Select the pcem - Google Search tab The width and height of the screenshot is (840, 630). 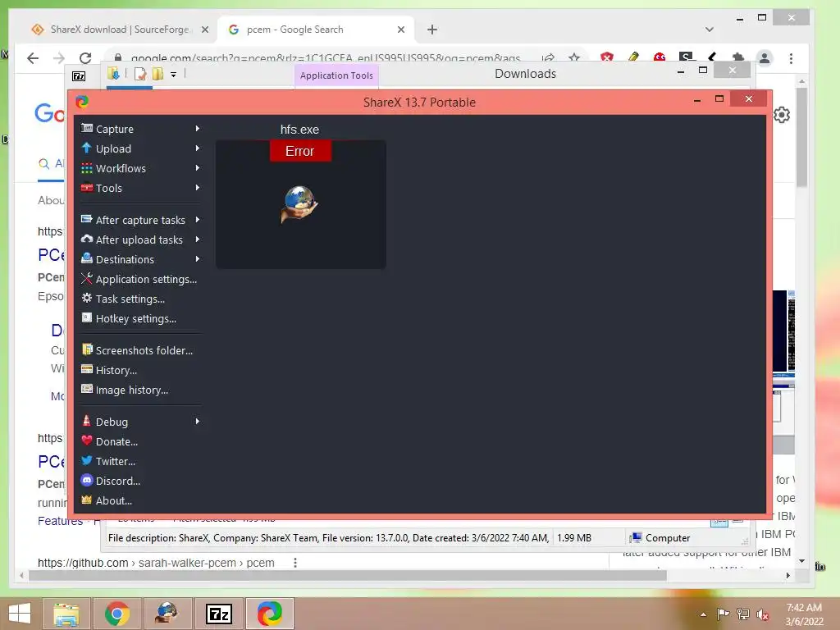tap(316, 30)
